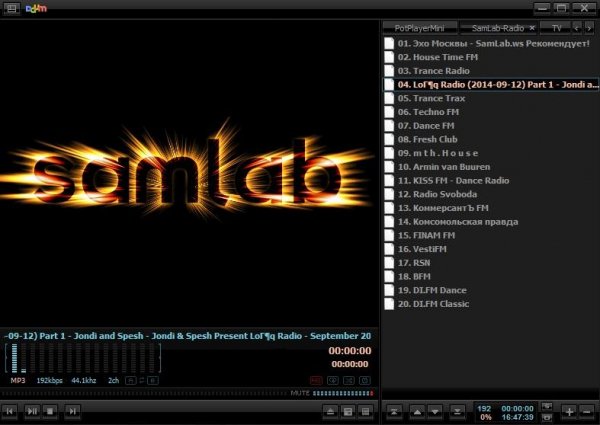
Task: Click lower small icon beside playlist time display
Action: [547, 417]
